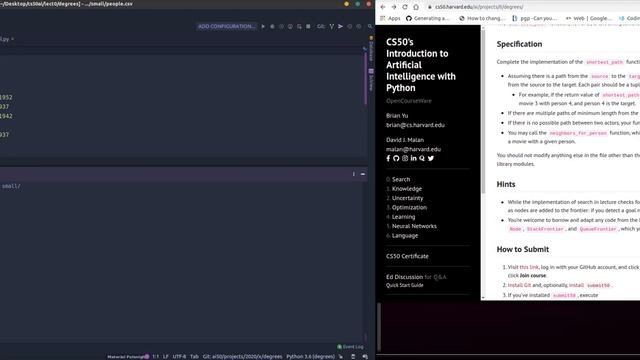Open David Malan's LinkedIn icon
Screen dimensions: 640x360
[x=413, y=158]
